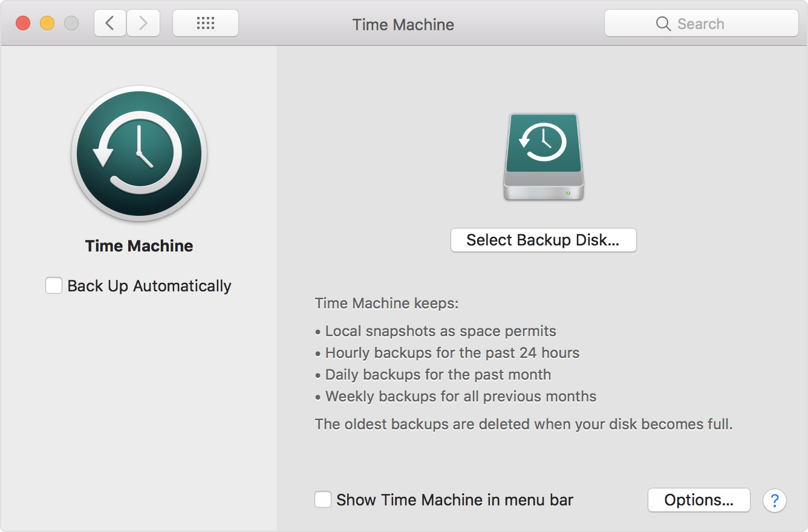
Task: Select the Time Machine clock icon
Action: click(x=138, y=154)
